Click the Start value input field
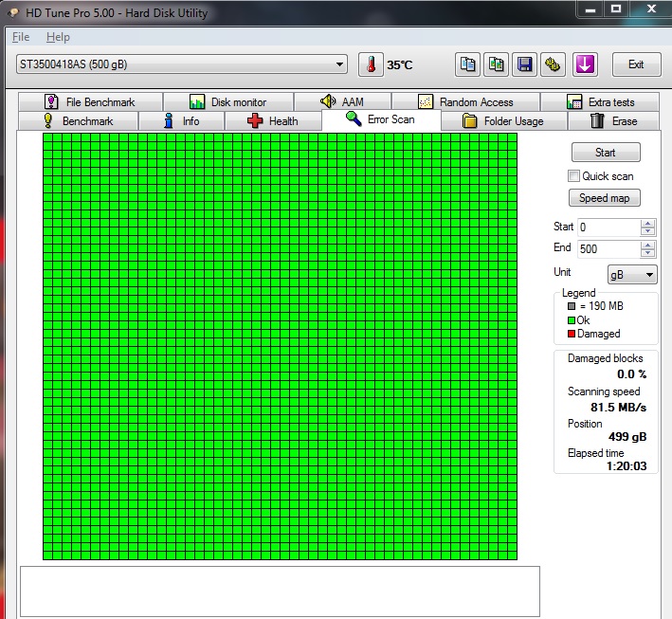 (608, 228)
